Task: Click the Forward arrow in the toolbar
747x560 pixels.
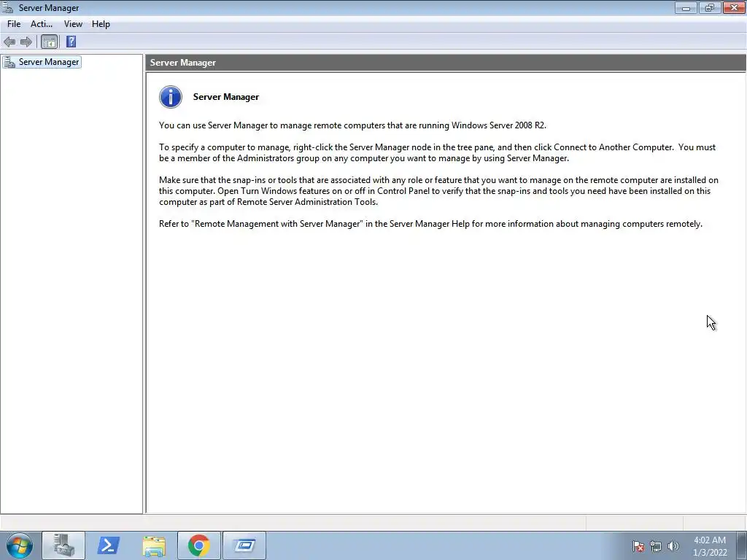Action: [x=26, y=42]
